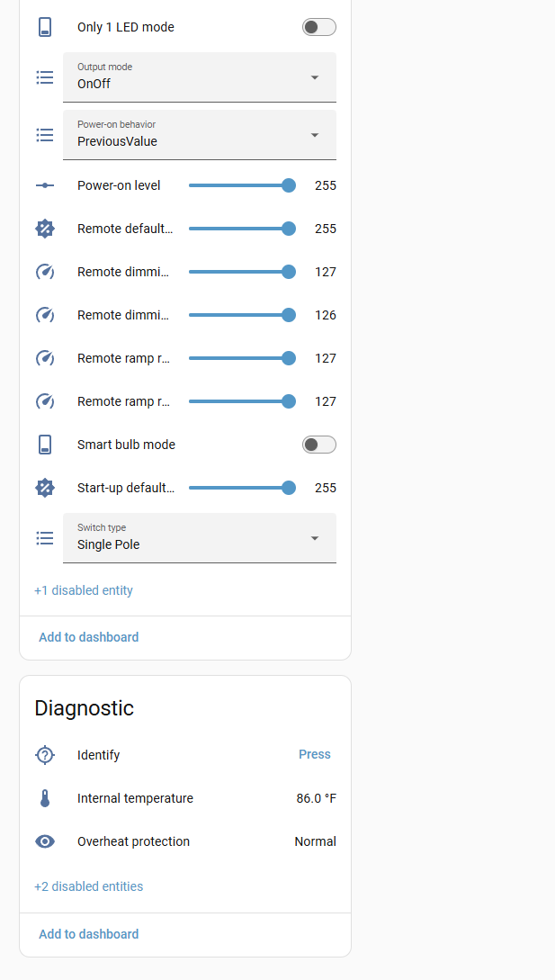Enable the Smart bulb mode switch
The image size is (555, 980).
point(319,445)
